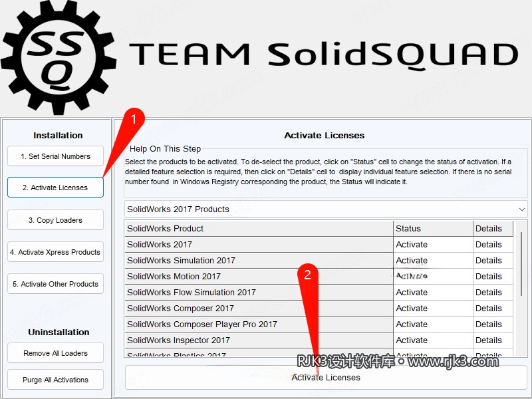Click Remove All Loaders button
Viewport: 532px width, 399px height.
pos(55,353)
